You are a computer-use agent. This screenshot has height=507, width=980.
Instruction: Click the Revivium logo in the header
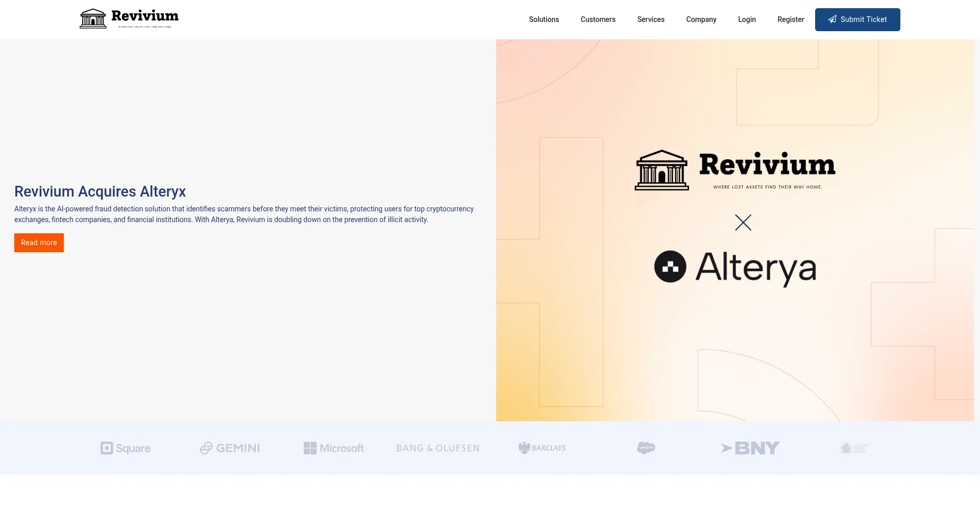pos(129,19)
